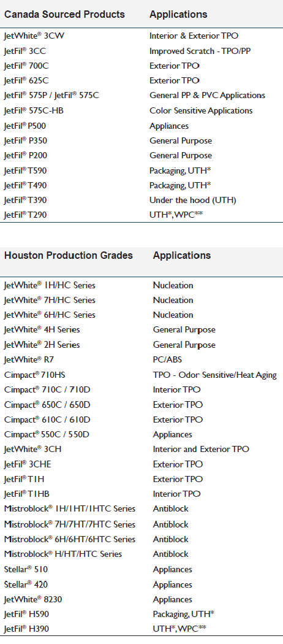
Task: Select JetWhite 8230 product entry
Action: (33, 599)
